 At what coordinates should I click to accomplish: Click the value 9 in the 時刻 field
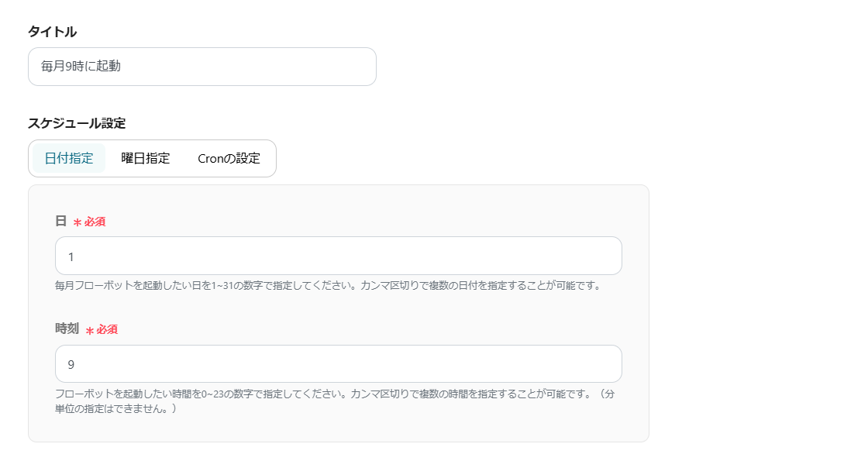point(69,363)
